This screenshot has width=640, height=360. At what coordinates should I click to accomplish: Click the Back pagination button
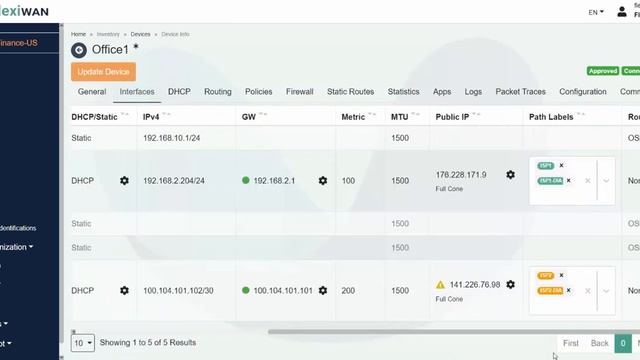click(x=600, y=343)
